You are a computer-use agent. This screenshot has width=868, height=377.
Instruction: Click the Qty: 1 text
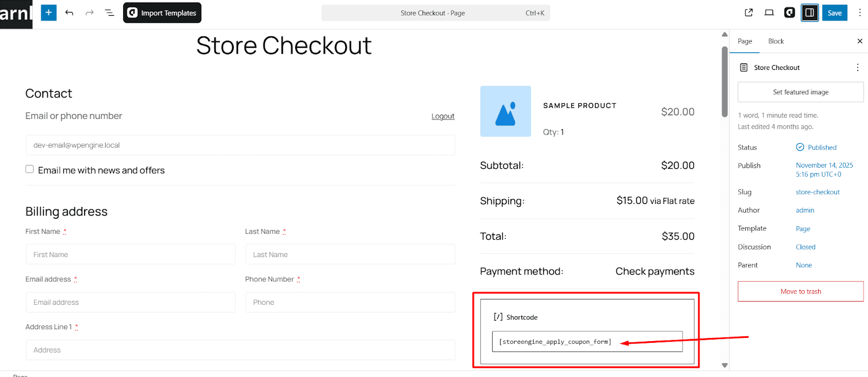pyautogui.click(x=553, y=132)
